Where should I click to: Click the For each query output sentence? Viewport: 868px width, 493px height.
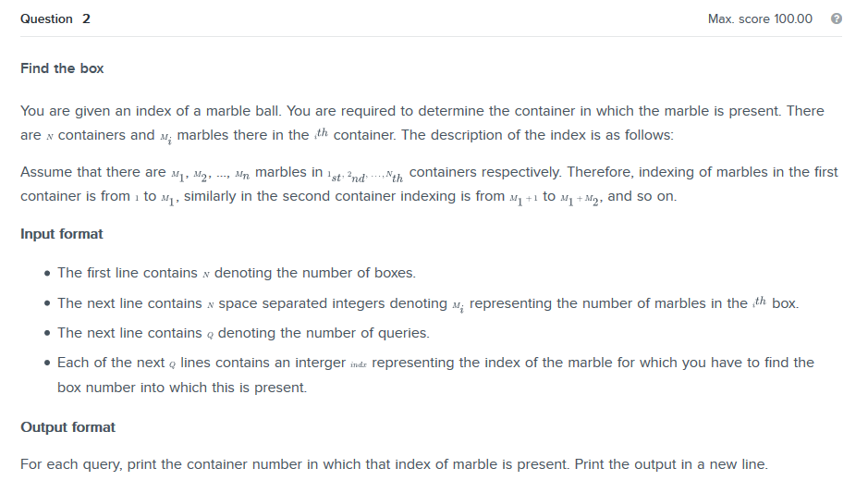point(394,464)
